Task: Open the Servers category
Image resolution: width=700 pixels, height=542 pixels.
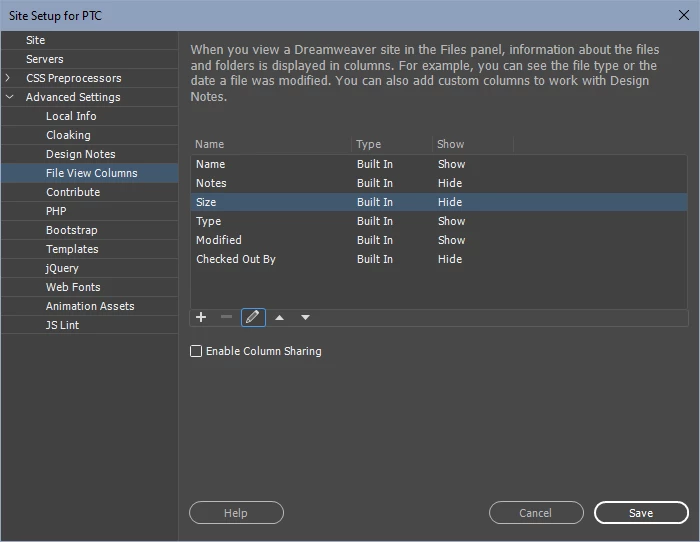Action: (90, 59)
